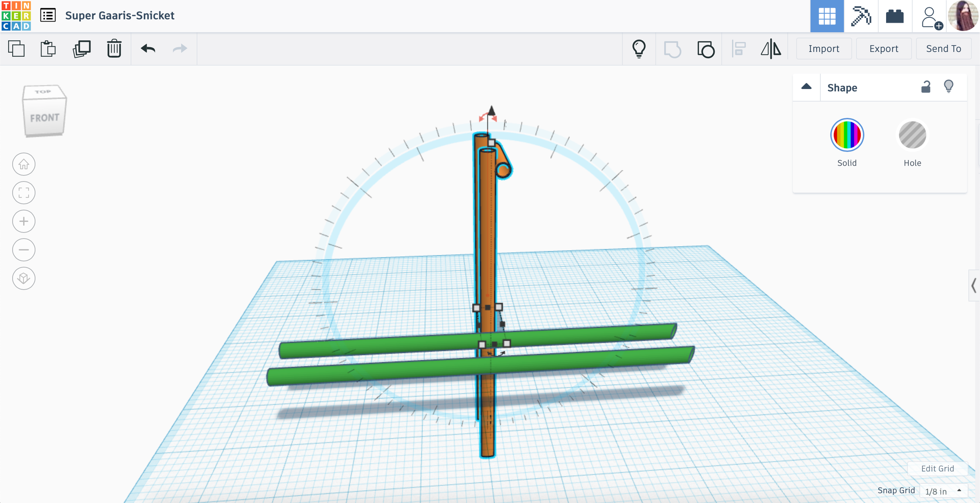This screenshot has height=503, width=980.
Task: Undo the last action
Action: pos(148,49)
